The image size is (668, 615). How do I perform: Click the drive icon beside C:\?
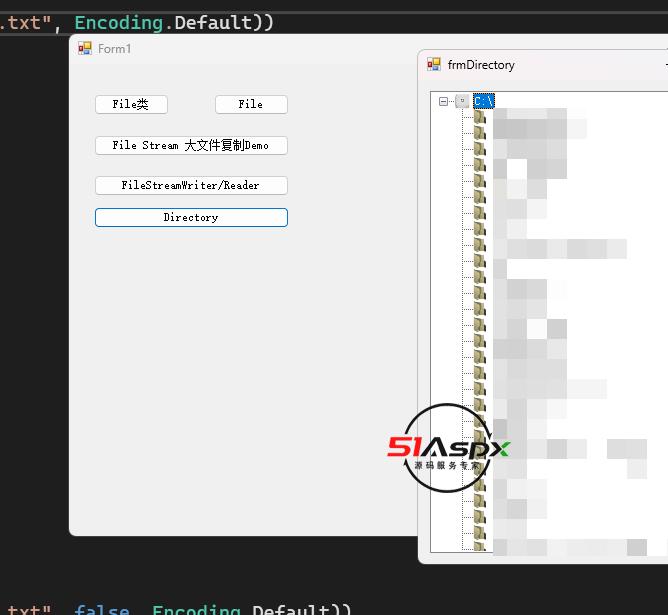point(462,101)
